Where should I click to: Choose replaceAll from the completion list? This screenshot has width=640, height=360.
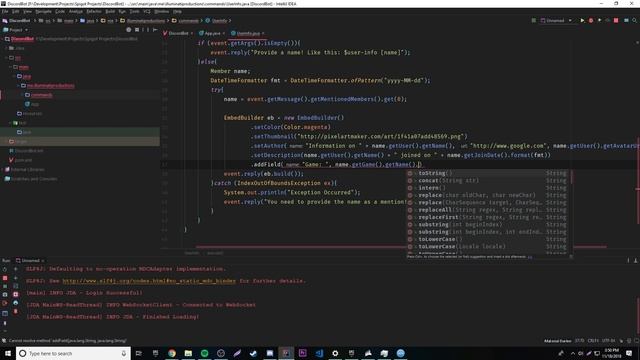click(x=489, y=210)
